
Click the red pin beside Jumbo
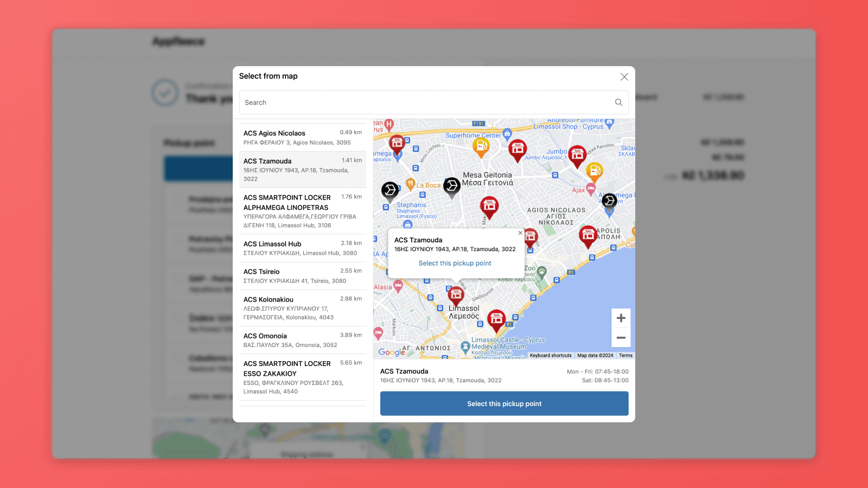(577, 156)
